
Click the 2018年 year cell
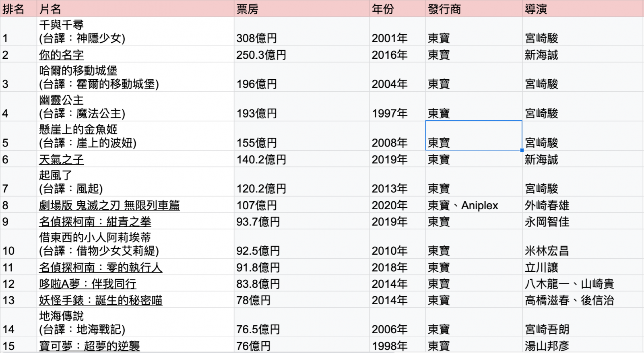pos(398,267)
